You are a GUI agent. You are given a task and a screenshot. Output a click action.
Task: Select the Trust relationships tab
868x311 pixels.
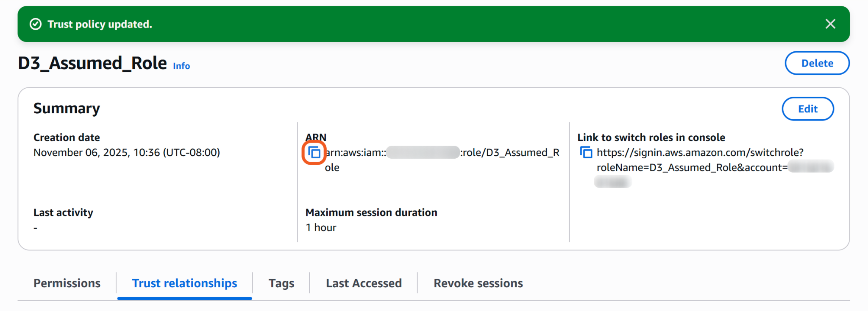tap(184, 283)
